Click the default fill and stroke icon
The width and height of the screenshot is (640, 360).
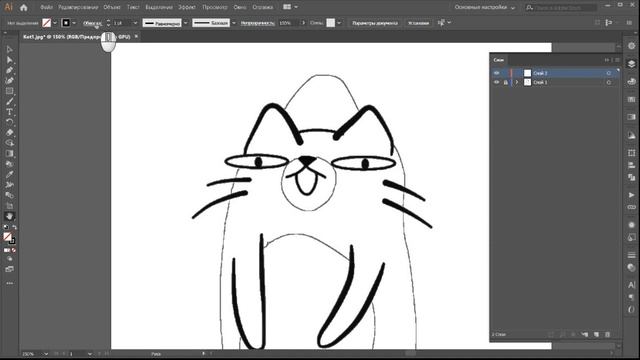click(x=6, y=227)
